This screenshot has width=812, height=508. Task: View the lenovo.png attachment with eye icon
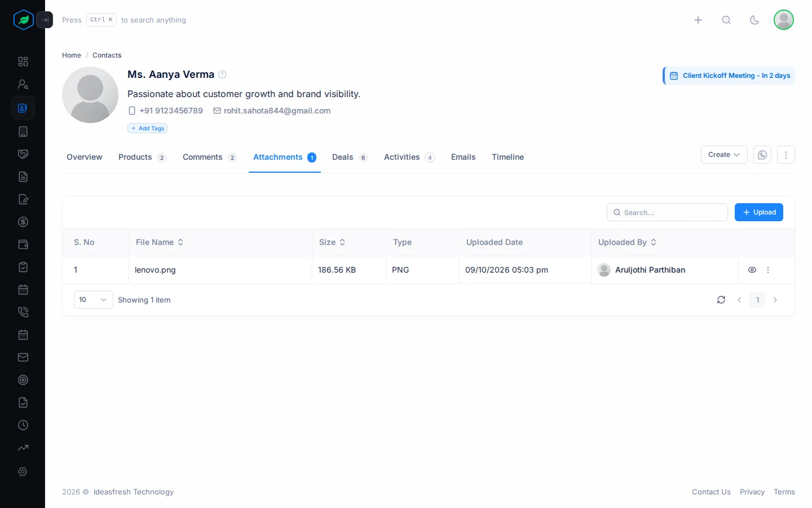(x=752, y=270)
